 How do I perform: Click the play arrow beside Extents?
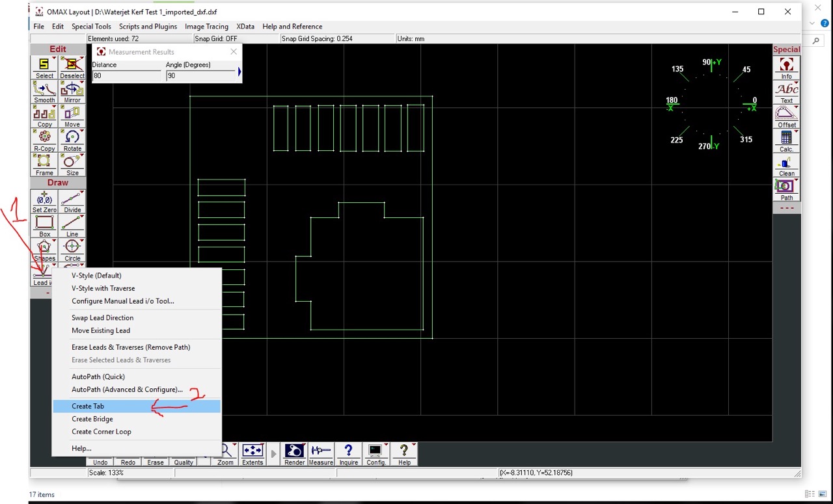(x=273, y=454)
